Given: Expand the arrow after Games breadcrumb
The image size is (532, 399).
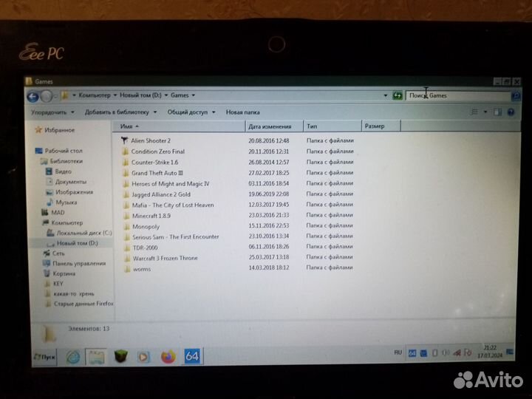Looking at the screenshot, I should point(194,95).
